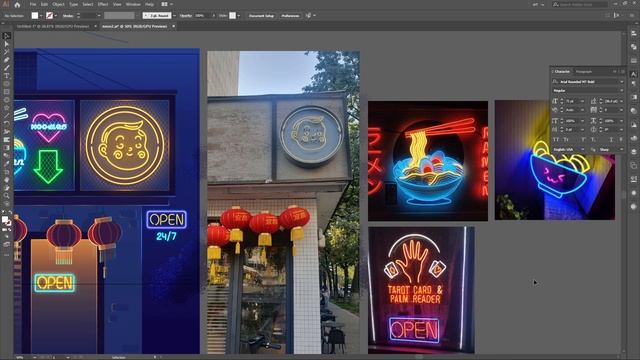Toggle Superscript in Character panel
The image size is (640, 360).
584,140
